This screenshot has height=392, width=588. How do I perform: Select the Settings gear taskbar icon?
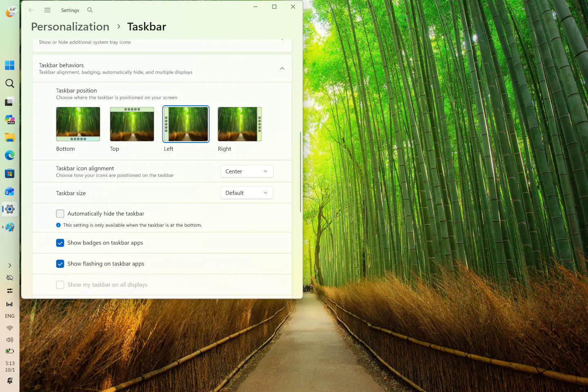[9, 209]
